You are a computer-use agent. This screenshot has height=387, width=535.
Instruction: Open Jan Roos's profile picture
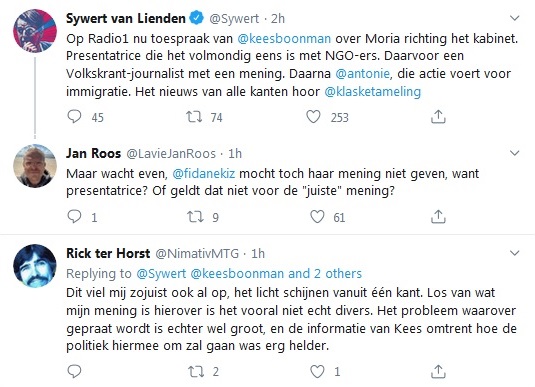coord(35,166)
